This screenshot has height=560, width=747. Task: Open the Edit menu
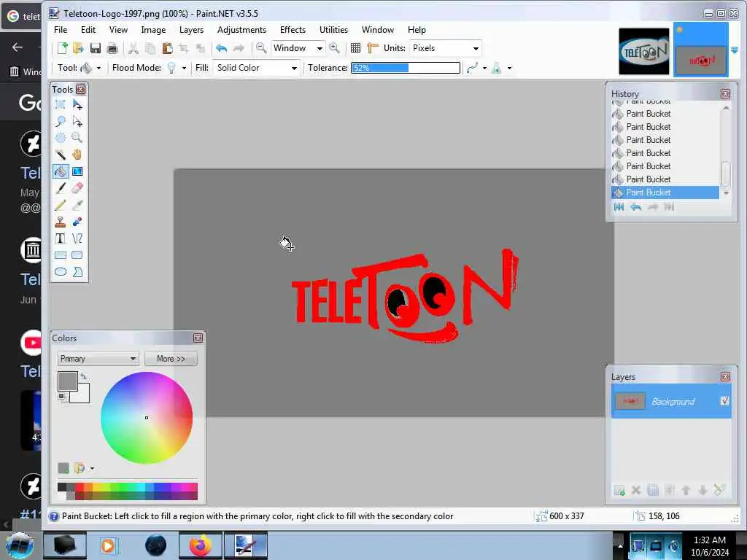[x=88, y=29]
